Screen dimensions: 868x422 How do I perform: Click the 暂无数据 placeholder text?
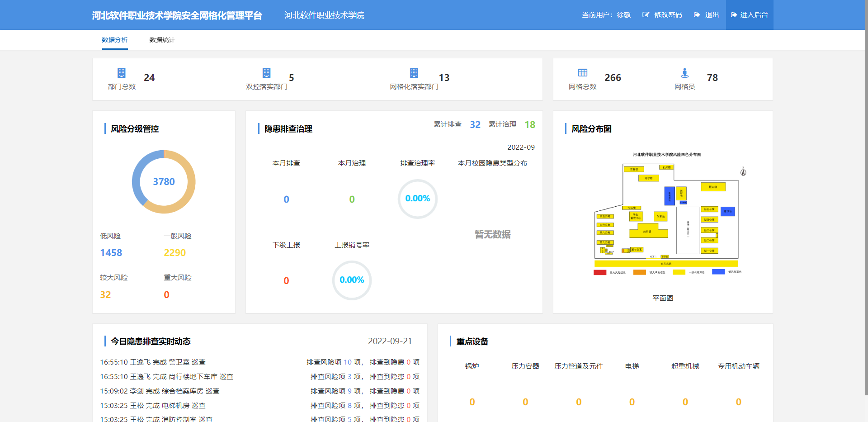(x=492, y=234)
